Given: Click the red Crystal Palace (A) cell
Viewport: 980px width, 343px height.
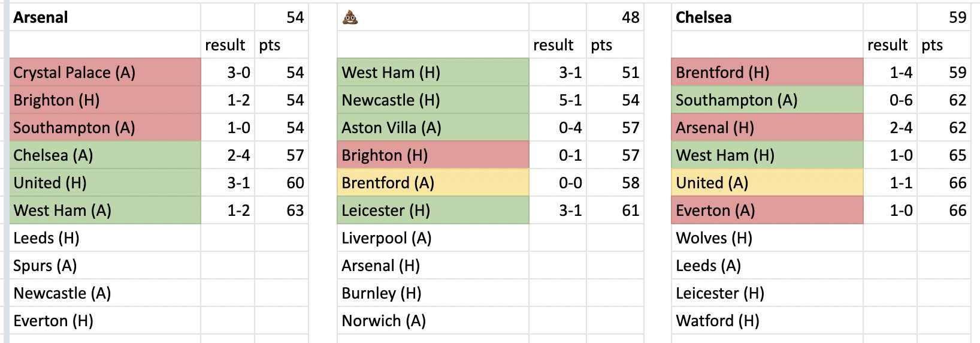Looking at the screenshot, I should click(x=105, y=73).
